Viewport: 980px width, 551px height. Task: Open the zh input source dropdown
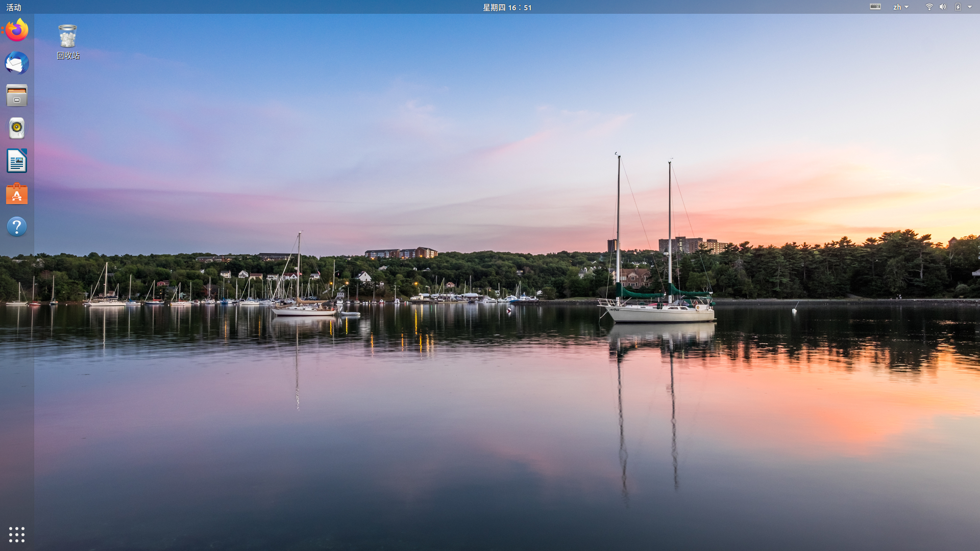click(x=901, y=7)
